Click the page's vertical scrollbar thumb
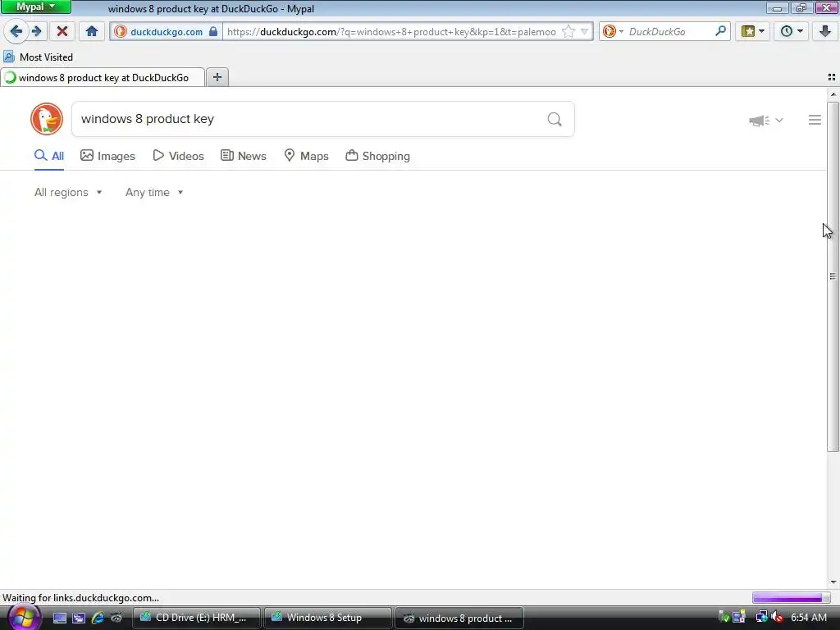Screen dimensions: 840x630 coord(833,276)
